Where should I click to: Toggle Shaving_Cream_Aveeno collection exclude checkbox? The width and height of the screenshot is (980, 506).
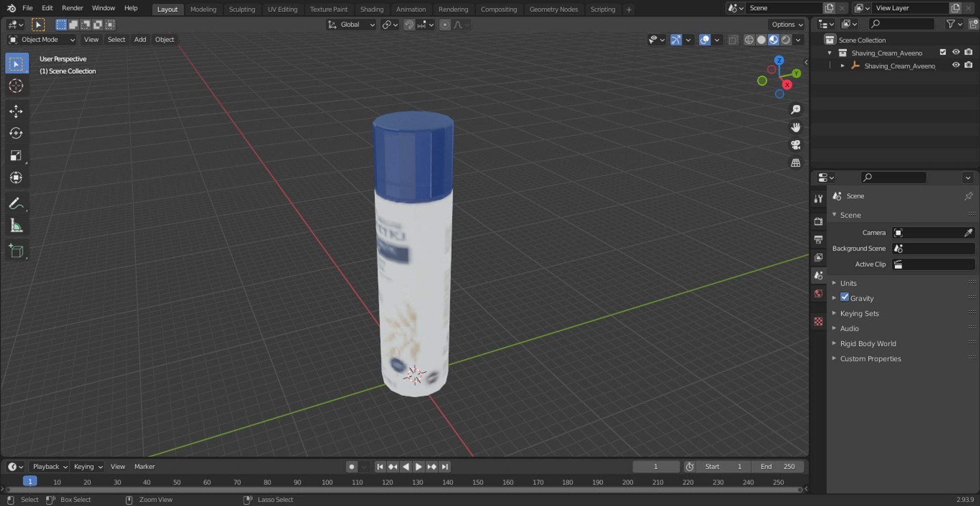coord(943,52)
